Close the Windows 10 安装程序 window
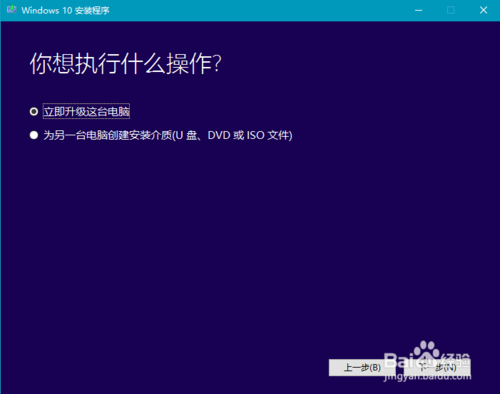This screenshot has width=500, height=394. point(483,10)
